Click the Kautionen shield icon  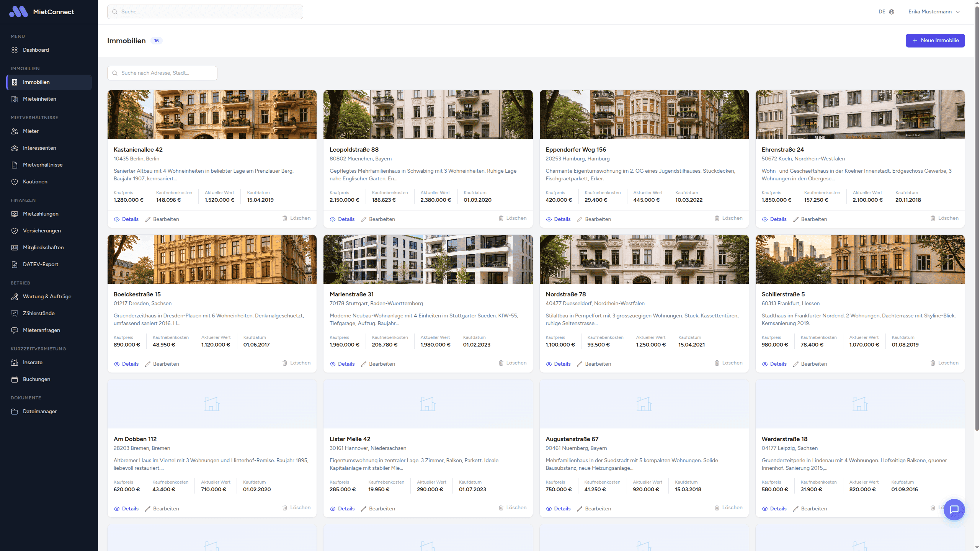[x=15, y=182]
